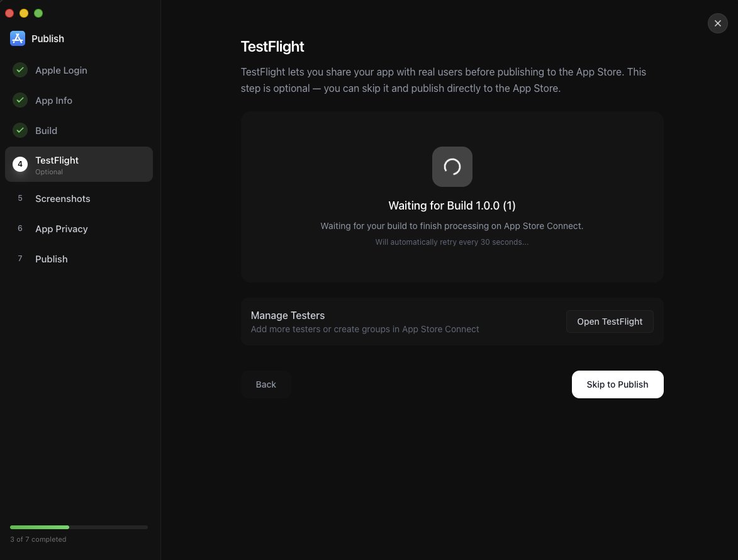This screenshot has height=560, width=738.
Task: Click the App Store Publish logo icon
Action: tap(18, 38)
